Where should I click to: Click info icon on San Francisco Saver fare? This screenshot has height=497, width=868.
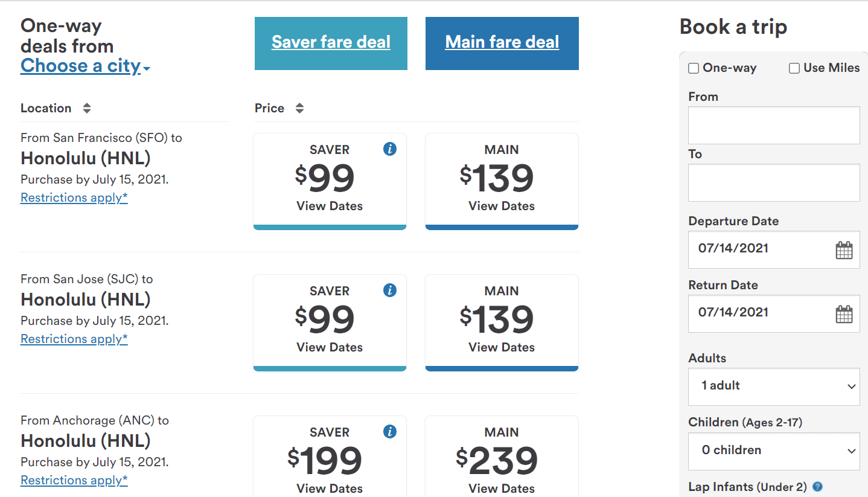390,149
